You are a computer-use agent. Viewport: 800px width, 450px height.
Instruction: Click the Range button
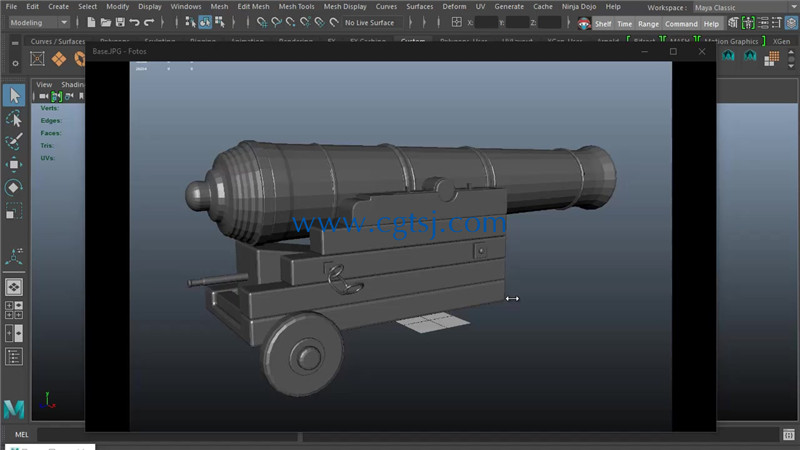(x=648, y=23)
